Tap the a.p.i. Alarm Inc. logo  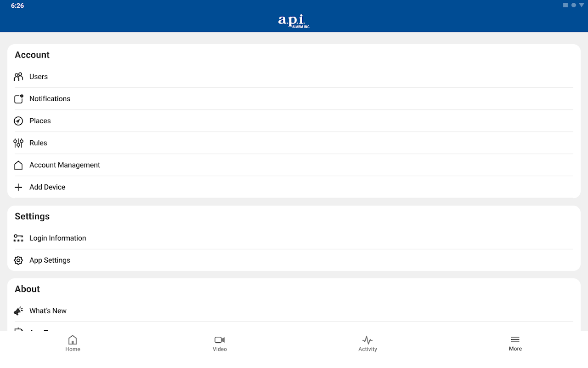[x=294, y=21]
